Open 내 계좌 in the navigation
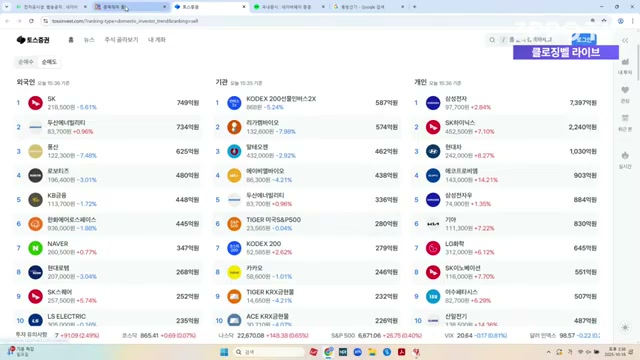The width and height of the screenshot is (640, 360). (x=157, y=40)
